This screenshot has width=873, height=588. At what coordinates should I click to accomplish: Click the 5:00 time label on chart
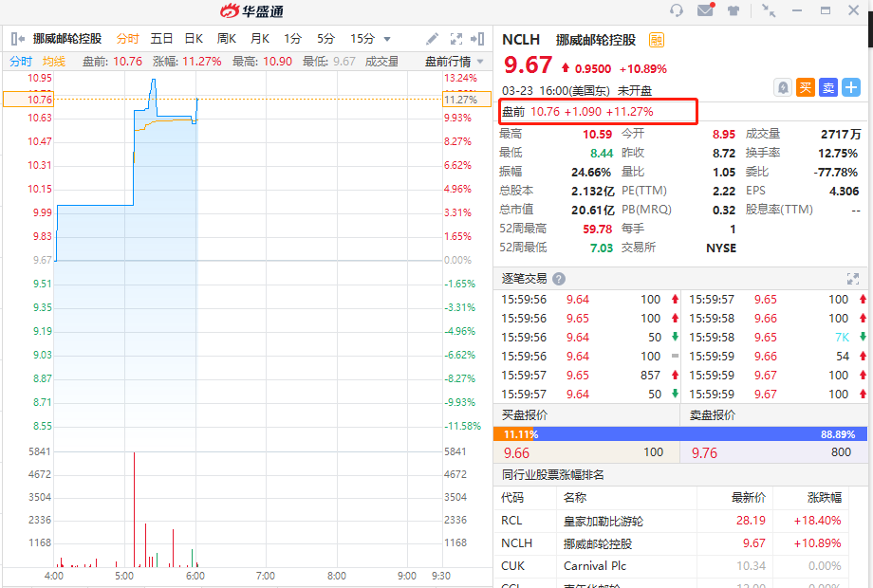pyautogui.click(x=124, y=576)
